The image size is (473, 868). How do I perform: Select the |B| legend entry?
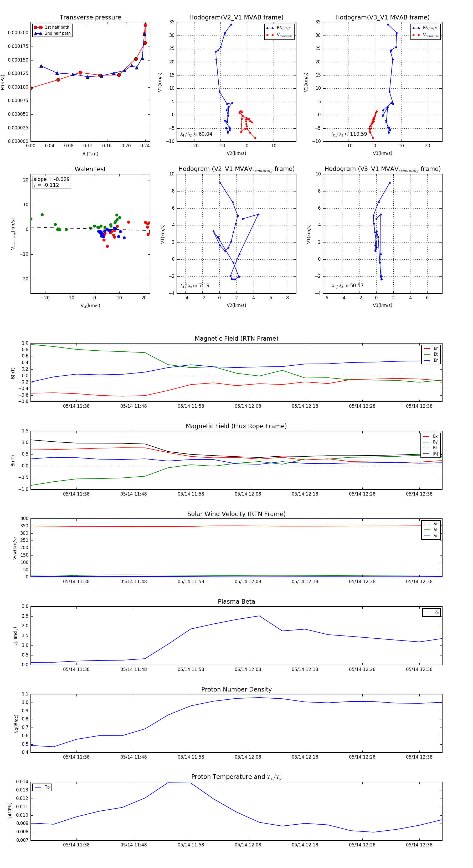pyautogui.click(x=431, y=454)
